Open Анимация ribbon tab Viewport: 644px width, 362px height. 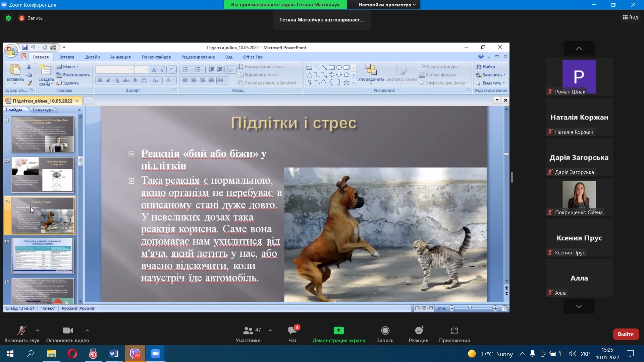[120, 57]
